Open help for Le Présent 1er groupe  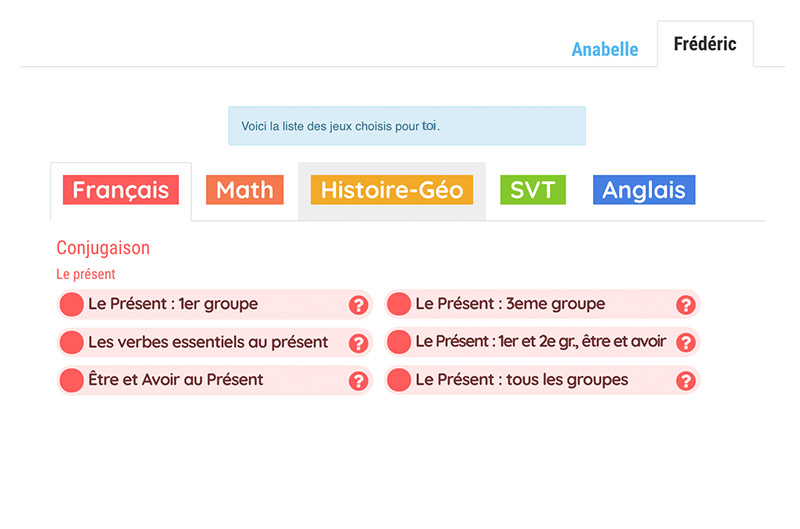coord(358,305)
